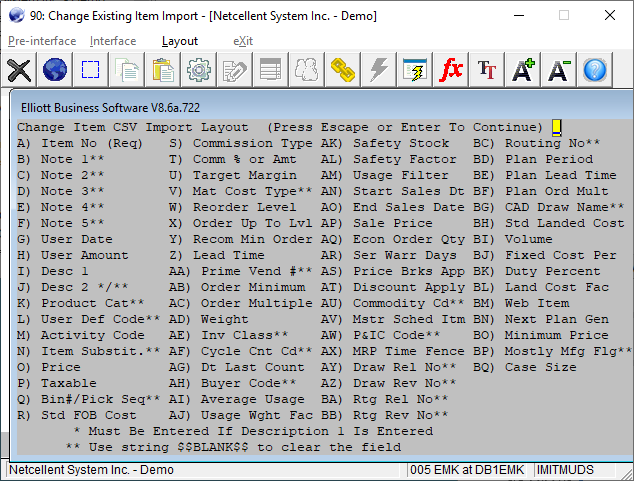The height and width of the screenshot is (481, 634).
Task: Click the 'Activity Code' field entry
Action: (x=80, y=335)
